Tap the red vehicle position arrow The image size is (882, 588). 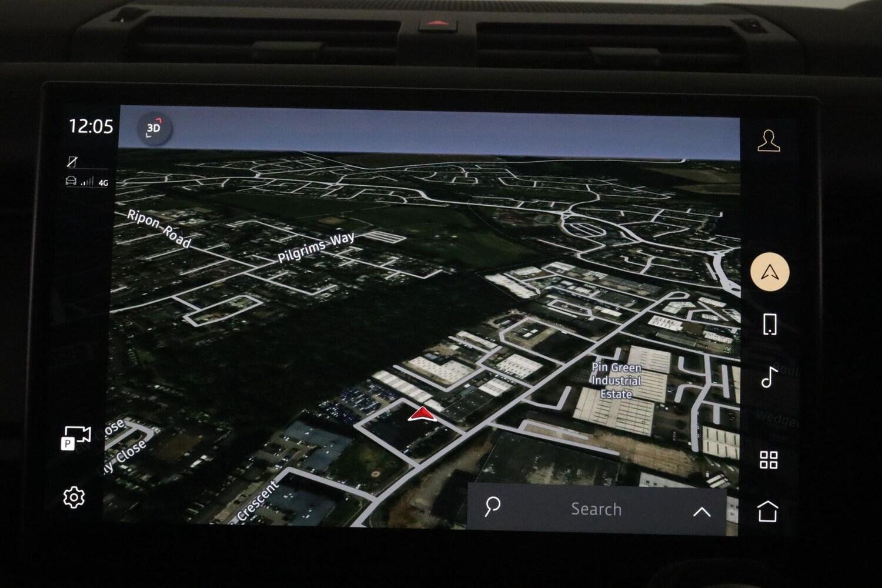tap(421, 415)
